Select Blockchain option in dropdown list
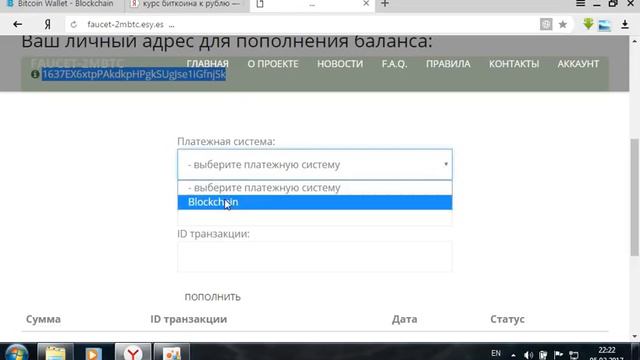The image size is (640, 360). point(315,202)
